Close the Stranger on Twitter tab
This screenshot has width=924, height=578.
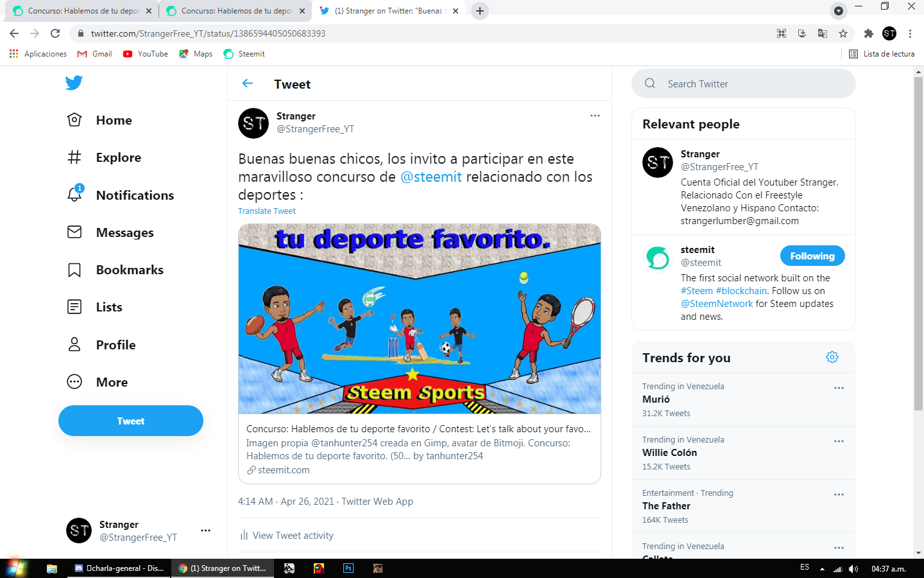(x=456, y=11)
